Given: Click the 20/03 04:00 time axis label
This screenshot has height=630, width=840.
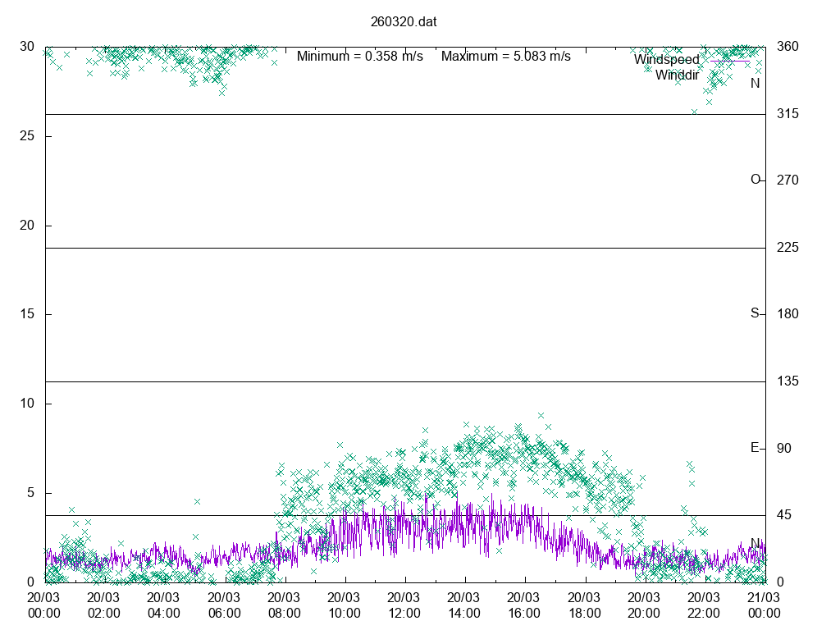Looking at the screenshot, I should tap(164, 605).
